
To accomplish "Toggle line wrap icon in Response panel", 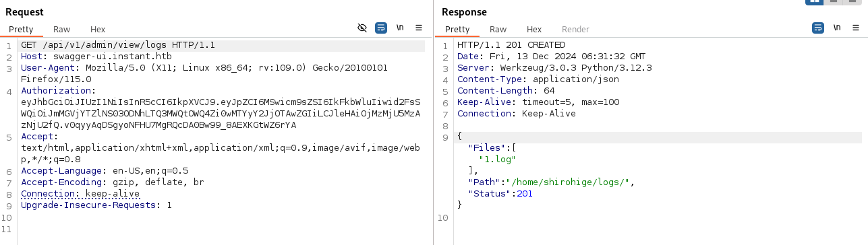I will [x=818, y=28].
